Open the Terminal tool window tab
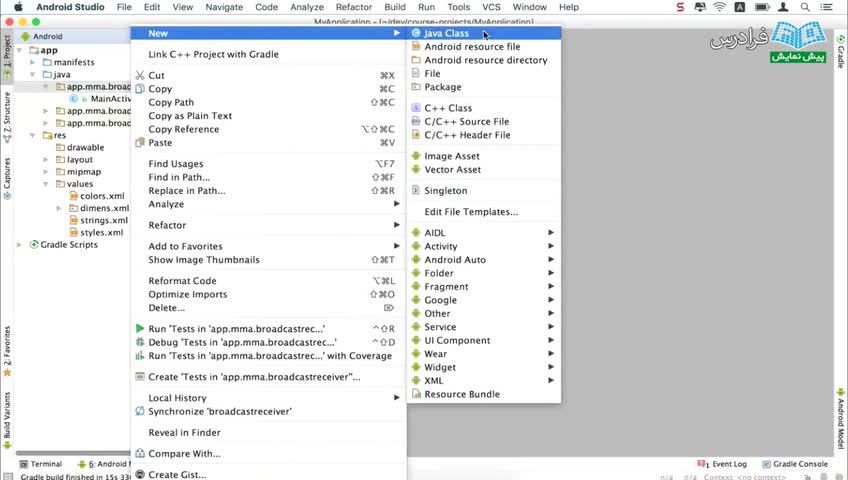The width and height of the screenshot is (848, 480). [x=41, y=464]
